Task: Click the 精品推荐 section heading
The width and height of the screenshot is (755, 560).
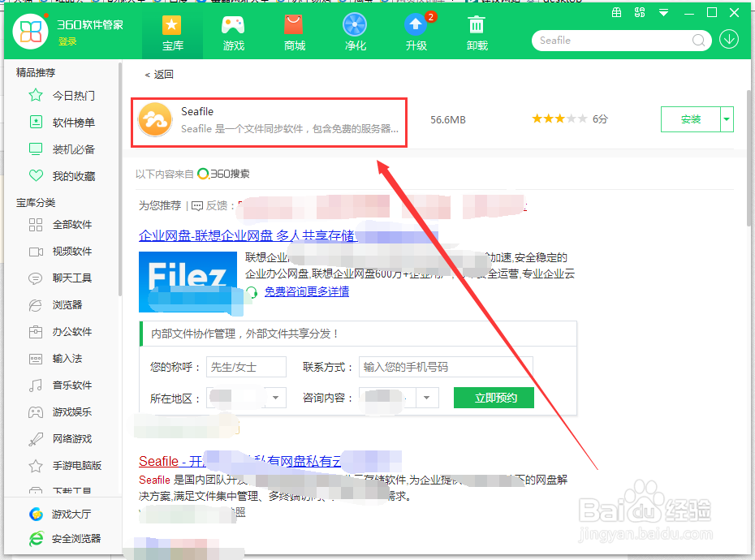Action: 36,73
